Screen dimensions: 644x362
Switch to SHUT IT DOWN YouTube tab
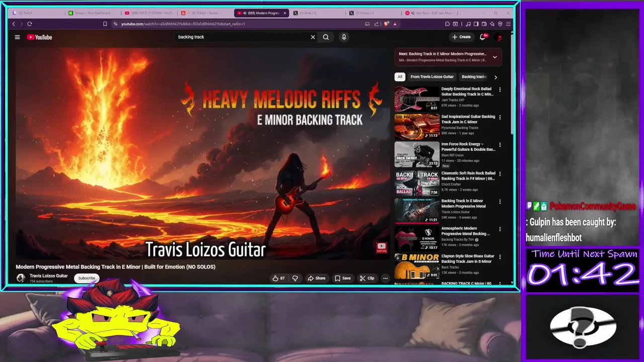click(149, 13)
